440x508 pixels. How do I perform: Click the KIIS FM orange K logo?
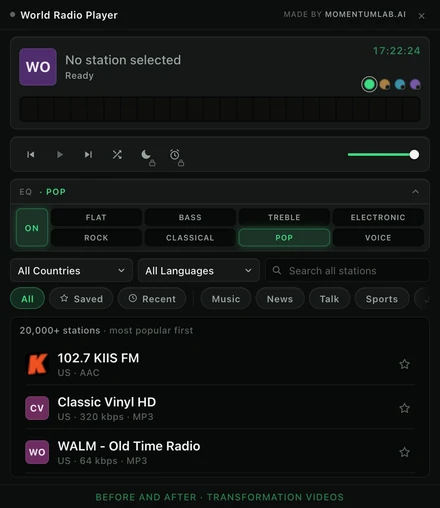(37, 364)
